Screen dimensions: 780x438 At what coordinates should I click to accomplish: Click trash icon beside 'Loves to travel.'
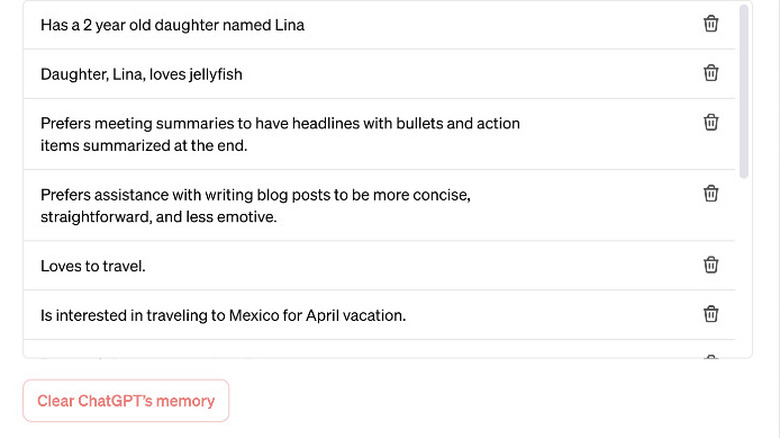711,265
